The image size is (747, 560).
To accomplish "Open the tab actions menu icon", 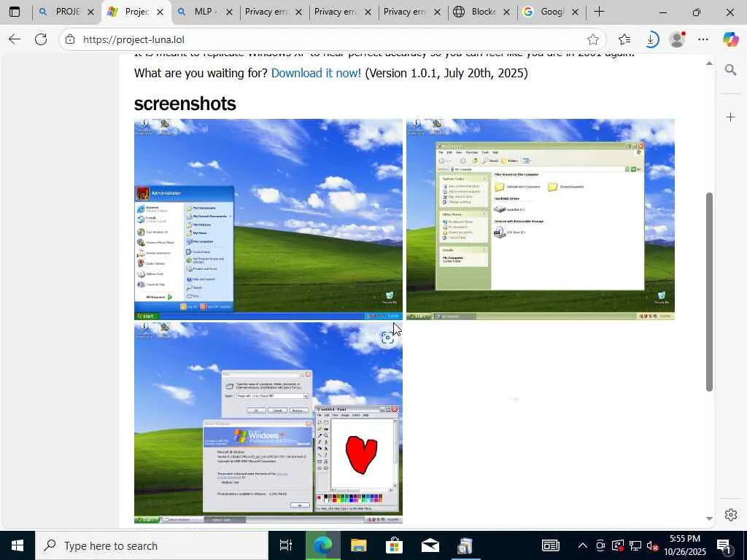I will 15,12.
